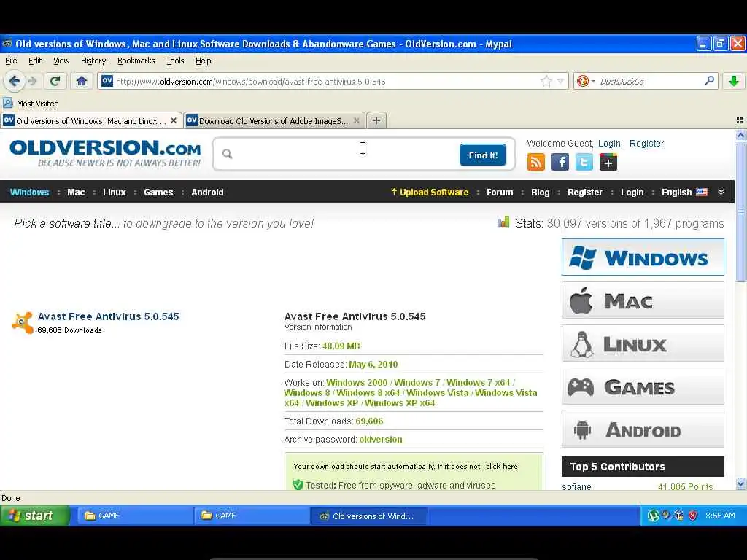Open the Edit menu

click(x=35, y=61)
